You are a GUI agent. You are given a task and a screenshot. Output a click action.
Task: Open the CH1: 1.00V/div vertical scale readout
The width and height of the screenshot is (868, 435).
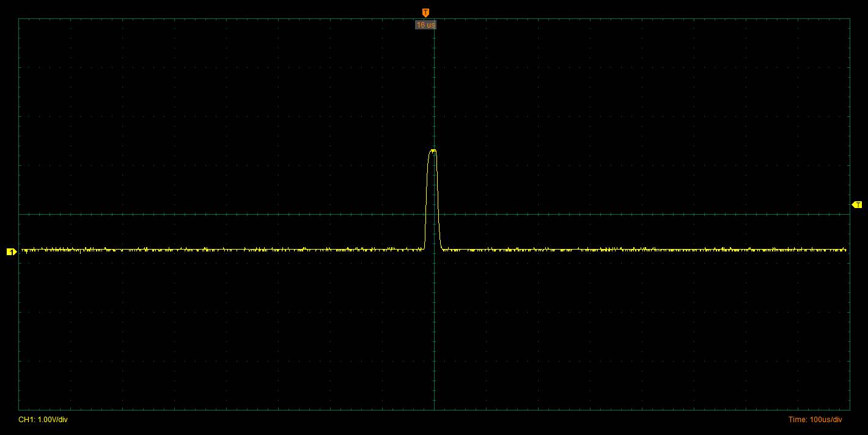click(x=43, y=420)
